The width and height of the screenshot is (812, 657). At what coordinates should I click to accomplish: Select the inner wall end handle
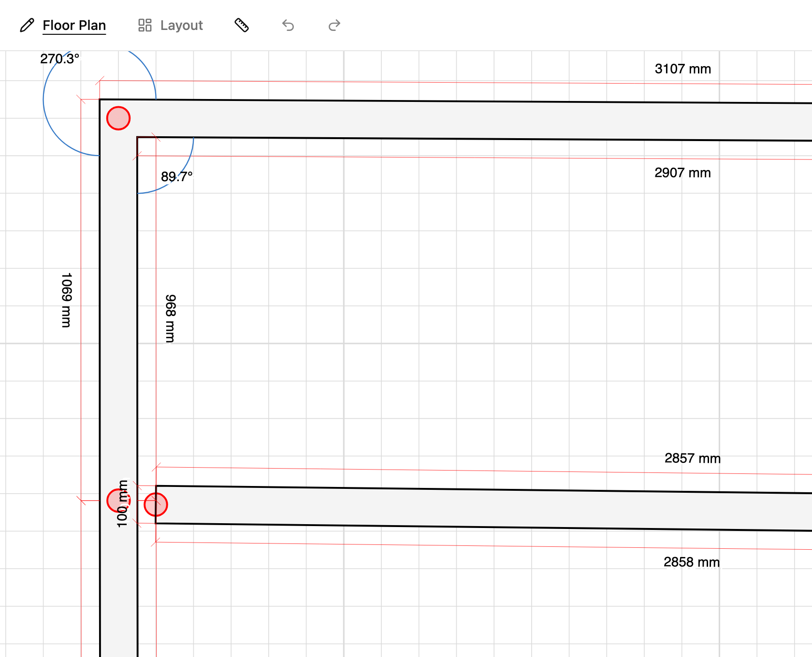pyautogui.click(x=156, y=504)
